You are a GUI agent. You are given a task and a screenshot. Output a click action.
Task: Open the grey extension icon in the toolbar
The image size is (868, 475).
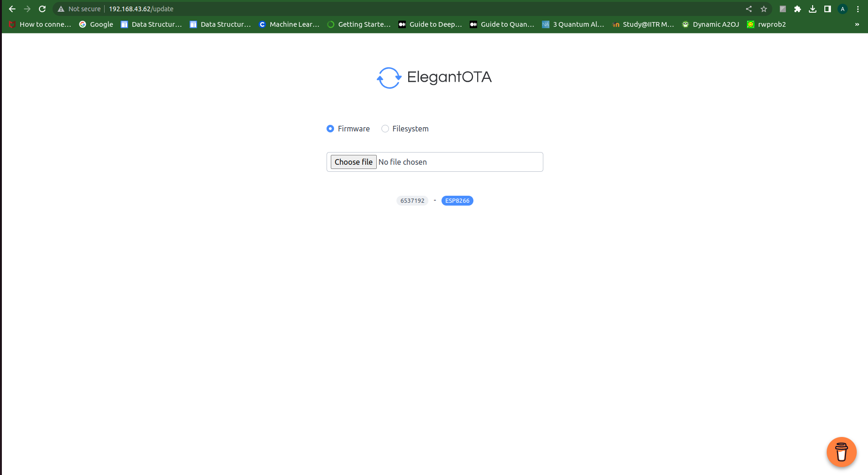(x=783, y=9)
